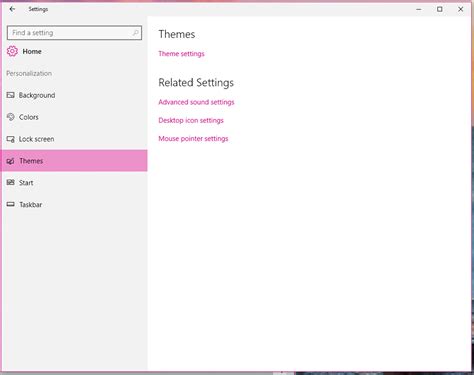Open Home via the gear icon

pyautogui.click(x=12, y=51)
